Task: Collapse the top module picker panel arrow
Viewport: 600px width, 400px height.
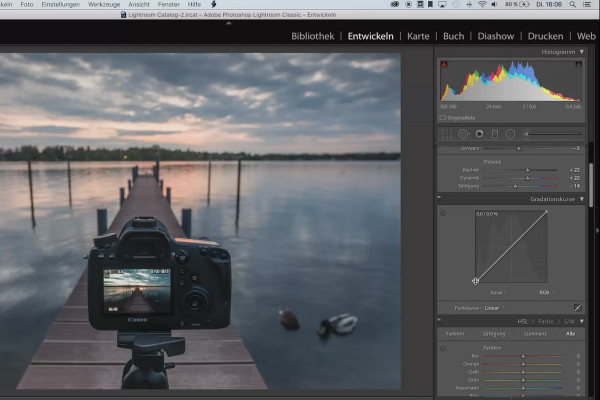Action: pos(228,23)
